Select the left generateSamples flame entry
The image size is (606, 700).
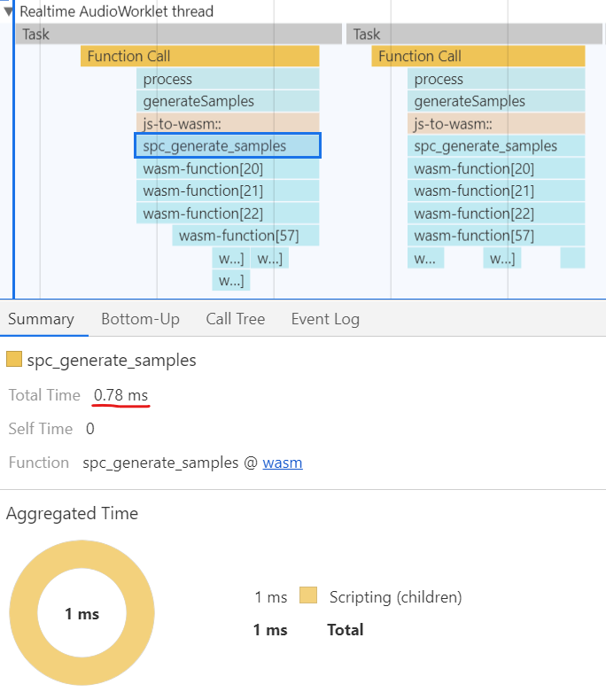click(228, 101)
